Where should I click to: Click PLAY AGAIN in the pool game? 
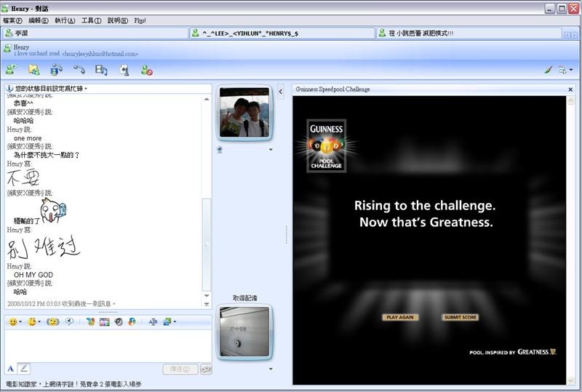coord(399,317)
